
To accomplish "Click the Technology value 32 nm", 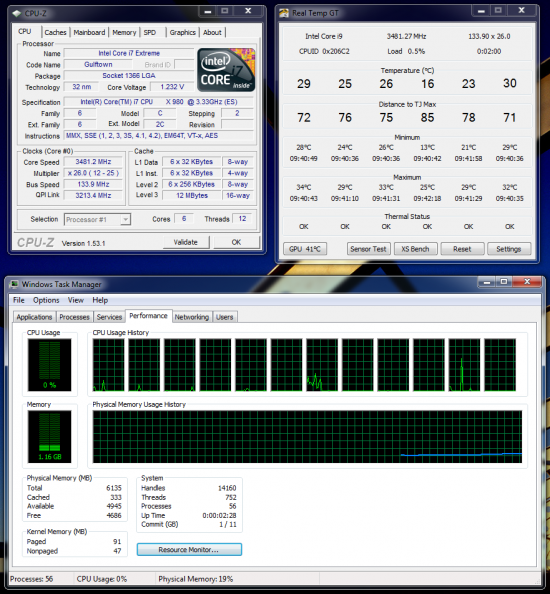I will pos(82,87).
